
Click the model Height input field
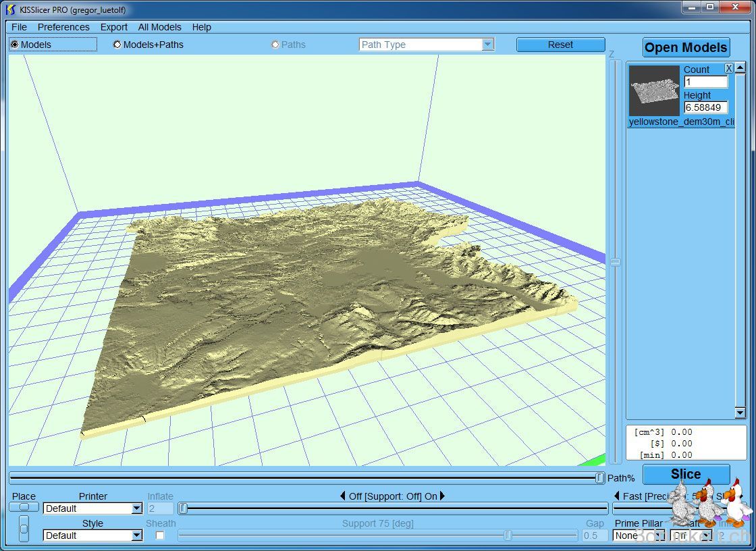705,107
